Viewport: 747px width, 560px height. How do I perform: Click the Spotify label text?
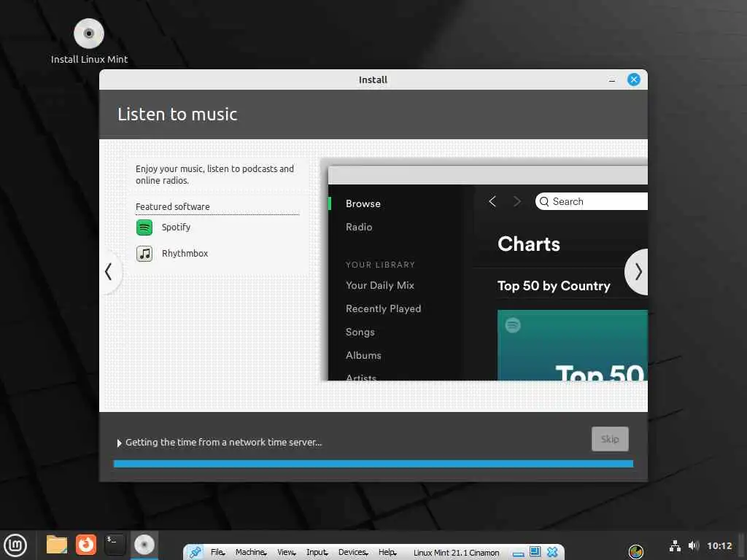176,227
